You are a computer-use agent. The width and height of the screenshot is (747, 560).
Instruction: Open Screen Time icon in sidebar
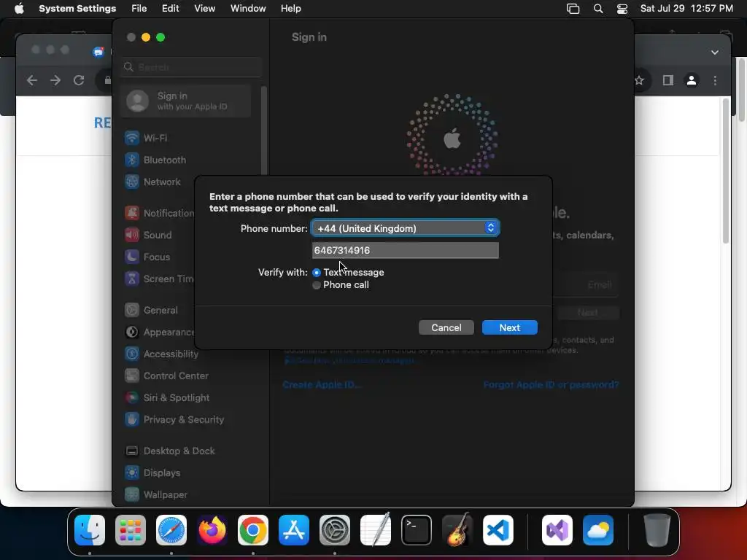click(x=132, y=279)
